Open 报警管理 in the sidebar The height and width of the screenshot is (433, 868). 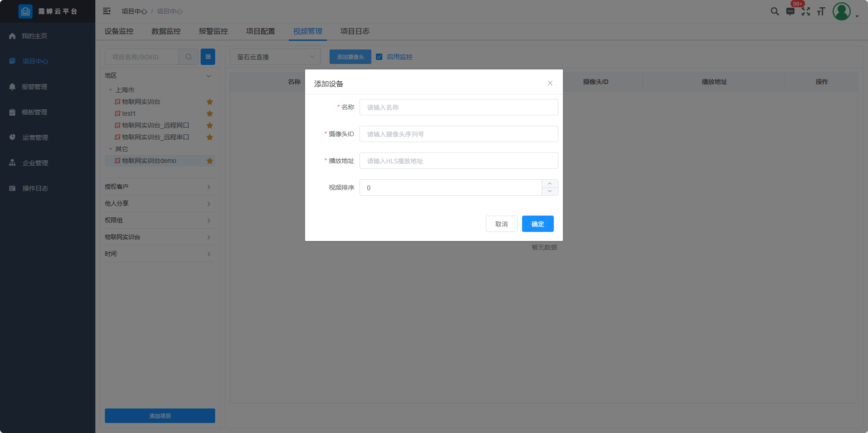[x=35, y=87]
